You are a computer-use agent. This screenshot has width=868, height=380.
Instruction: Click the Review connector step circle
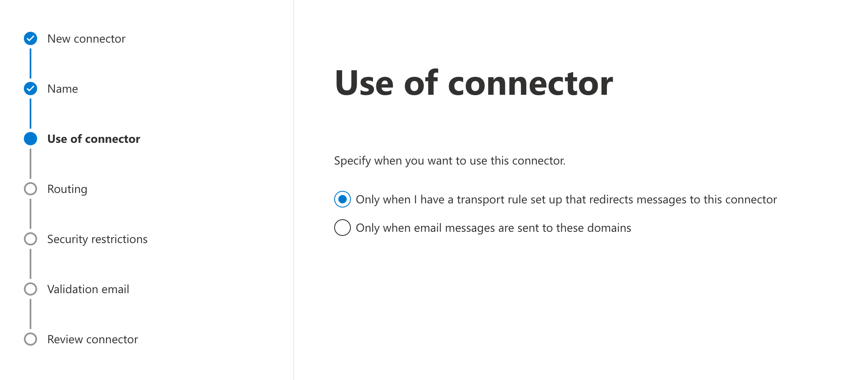[x=30, y=339]
